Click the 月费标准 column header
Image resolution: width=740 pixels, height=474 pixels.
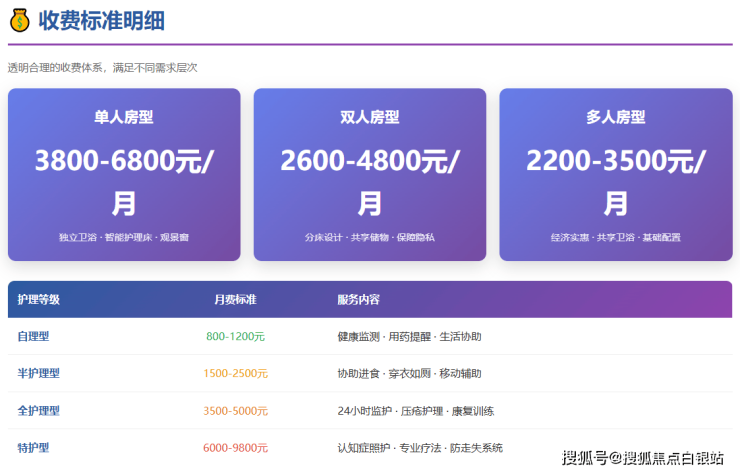(235, 299)
